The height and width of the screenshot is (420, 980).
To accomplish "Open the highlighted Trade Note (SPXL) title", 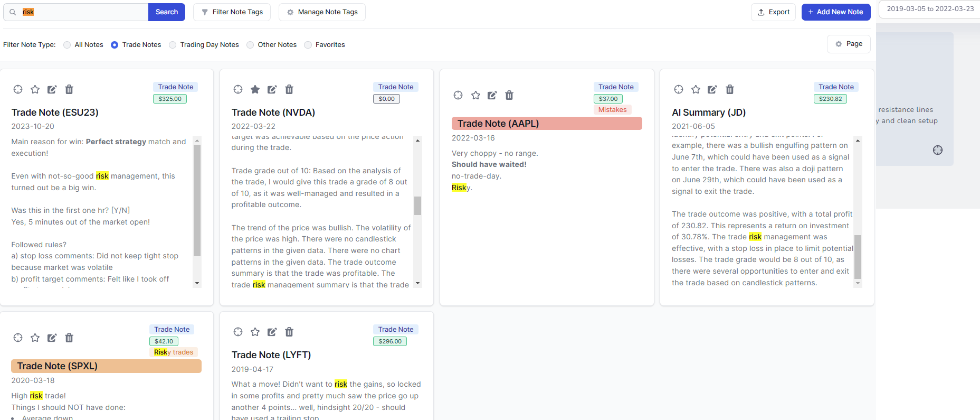I will pyautogui.click(x=106, y=366).
